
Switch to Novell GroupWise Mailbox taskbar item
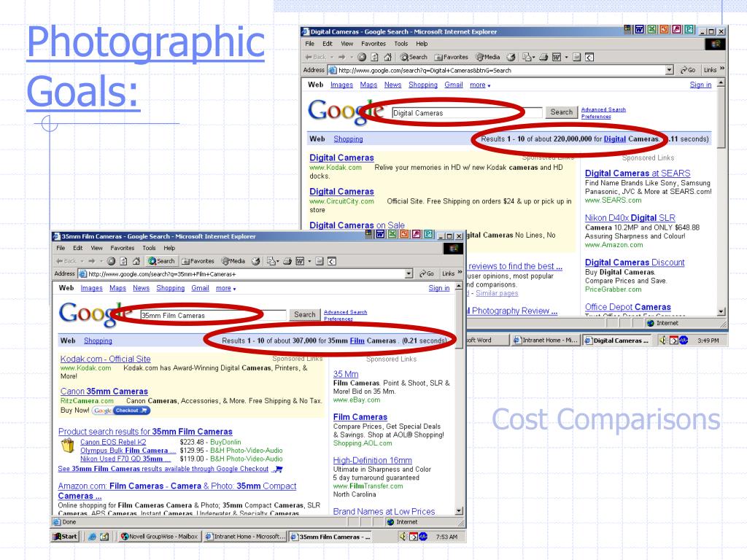tap(158, 536)
